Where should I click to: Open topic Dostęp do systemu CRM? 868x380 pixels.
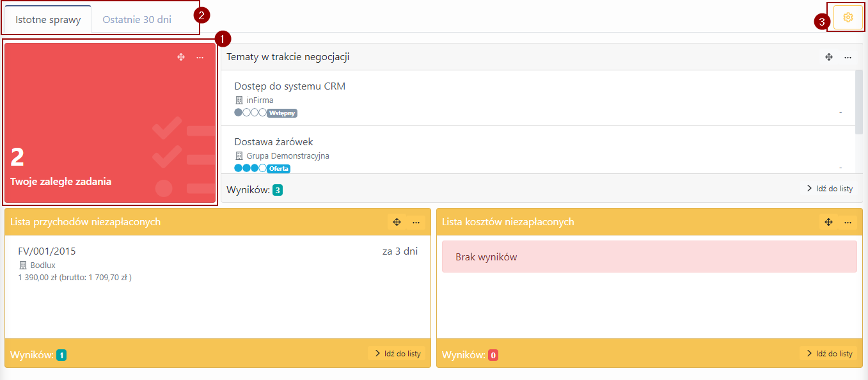tap(290, 86)
